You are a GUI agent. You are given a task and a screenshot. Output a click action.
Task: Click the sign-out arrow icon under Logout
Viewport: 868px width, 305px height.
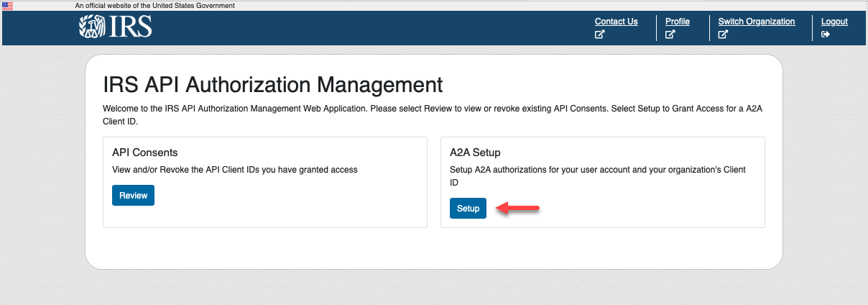pos(826,34)
